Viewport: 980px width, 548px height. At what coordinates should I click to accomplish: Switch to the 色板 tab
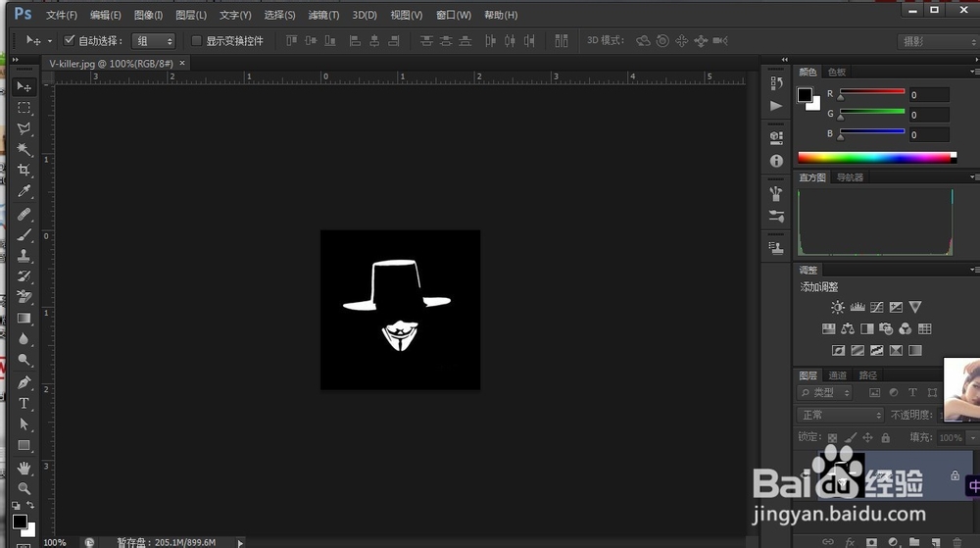pos(836,72)
